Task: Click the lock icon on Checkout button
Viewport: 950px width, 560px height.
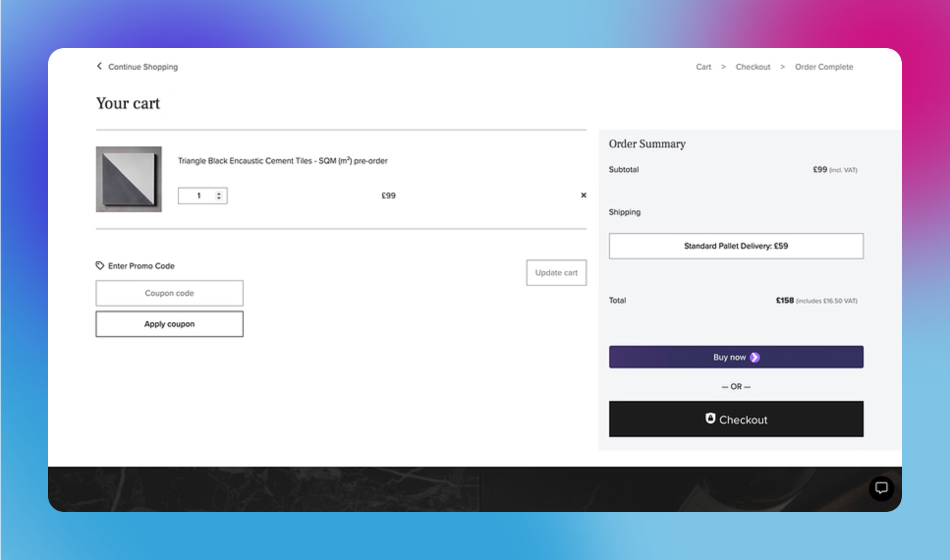Action: point(710,418)
